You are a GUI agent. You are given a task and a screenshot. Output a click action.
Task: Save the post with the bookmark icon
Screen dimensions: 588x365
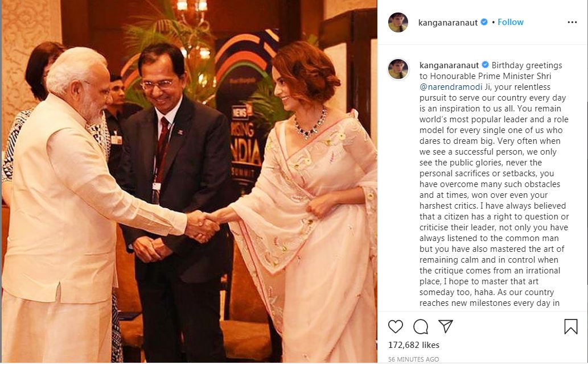click(x=571, y=326)
